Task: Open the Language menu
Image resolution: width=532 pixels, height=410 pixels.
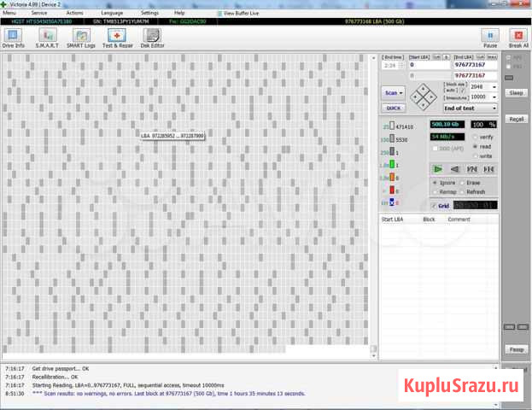Action: [111, 13]
